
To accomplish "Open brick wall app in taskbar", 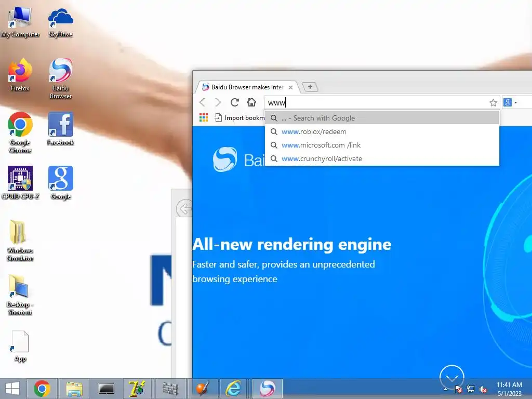I will point(170,389).
